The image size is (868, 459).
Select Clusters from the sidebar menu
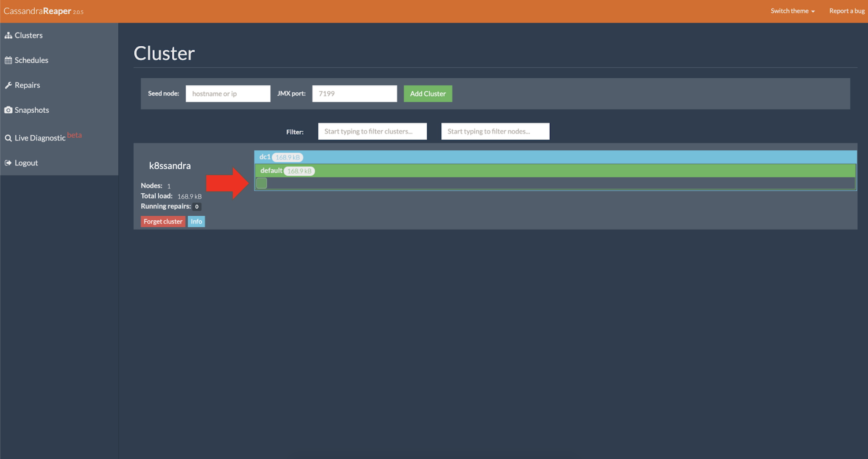tap(29, 35)
